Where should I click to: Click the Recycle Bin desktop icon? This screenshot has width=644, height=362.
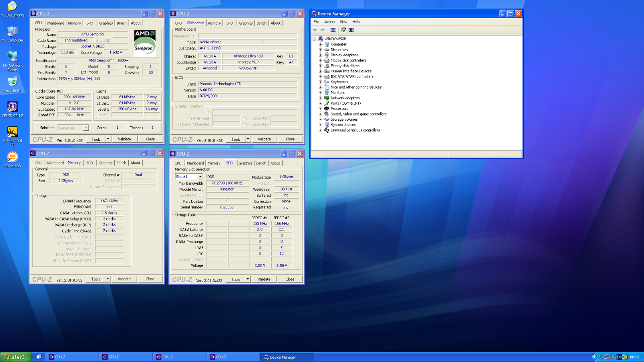click(x=12, y=82)
